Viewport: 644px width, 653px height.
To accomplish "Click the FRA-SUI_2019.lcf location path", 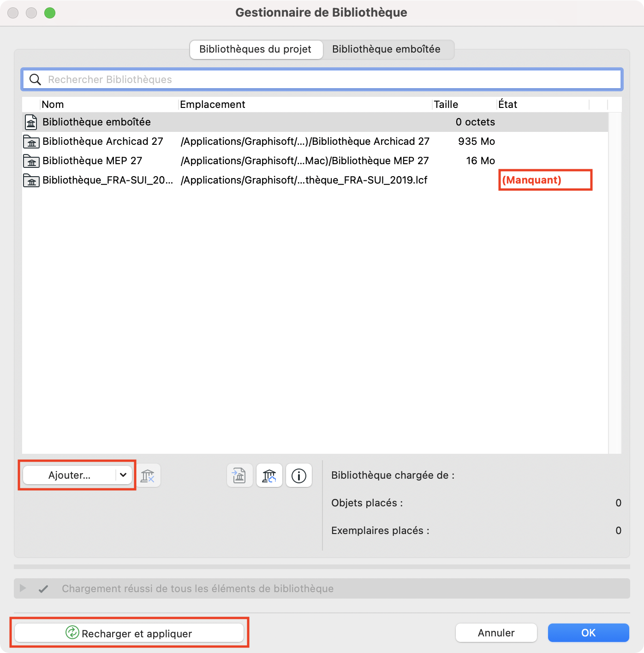I will [x=304, y=180].
